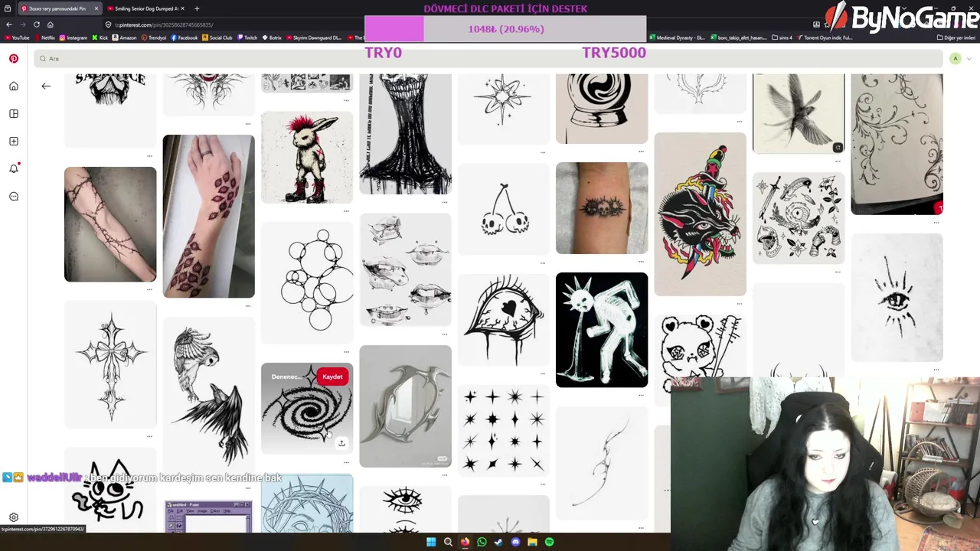This screenshot has height=551, width=980.
Task: Open Windows Start menu
Action: [431, 542]
